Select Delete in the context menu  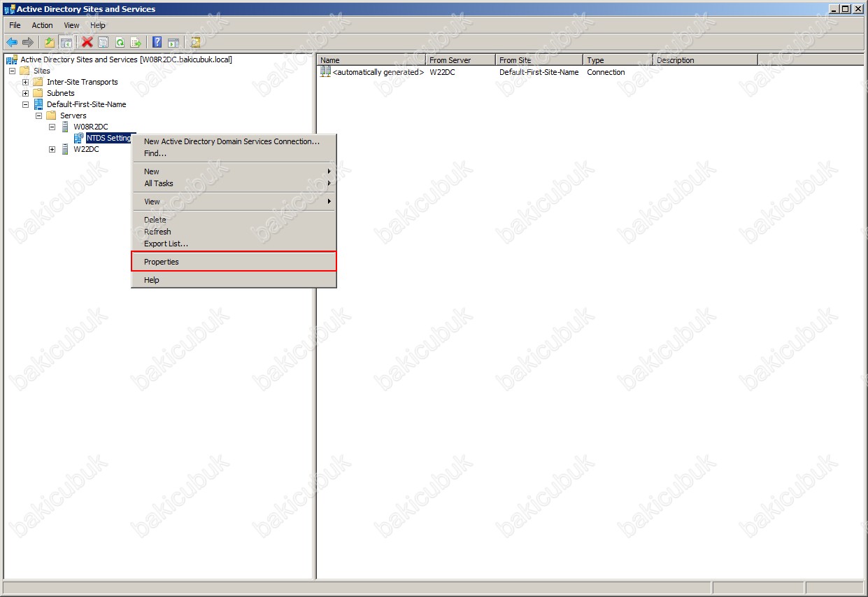[234, 220]
